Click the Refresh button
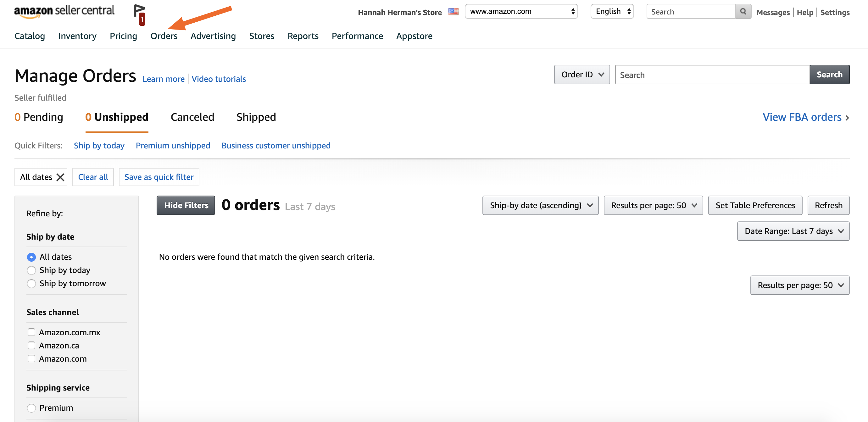This screenshot has height=422, width=868. click(828, 205)
